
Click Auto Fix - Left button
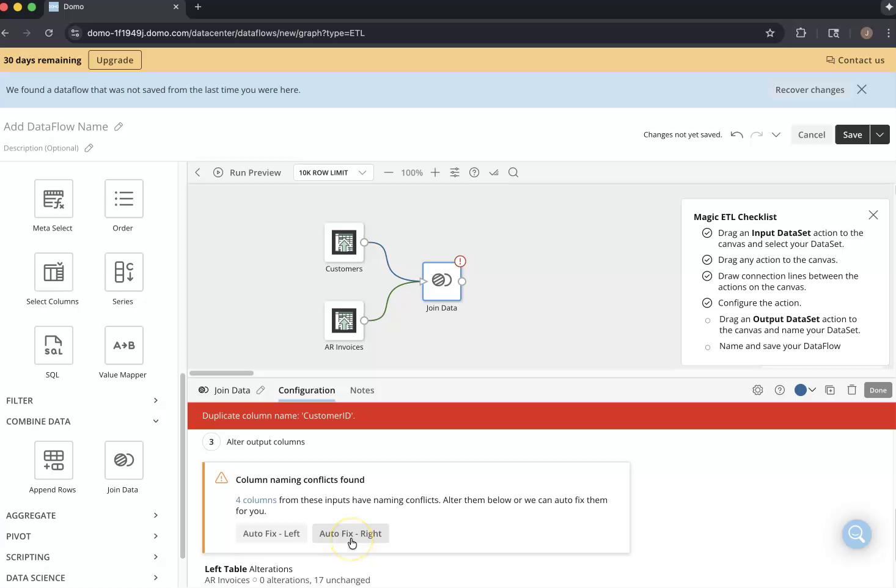(x=271, y=534)
